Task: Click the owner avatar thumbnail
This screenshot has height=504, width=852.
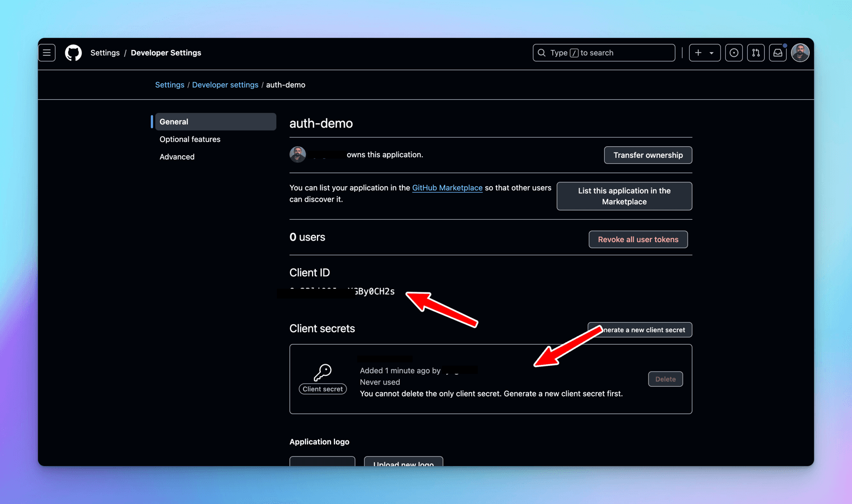Action: click(298, 154)
